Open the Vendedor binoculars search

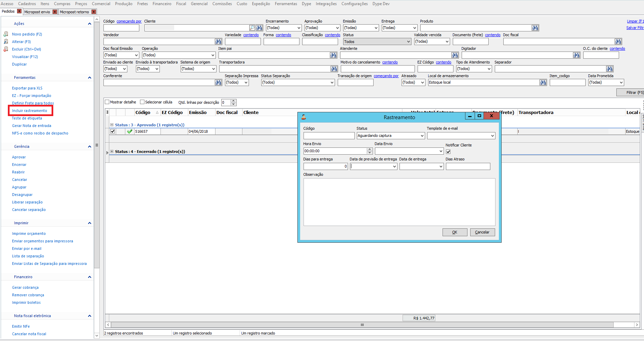click(x=218, y=42)
